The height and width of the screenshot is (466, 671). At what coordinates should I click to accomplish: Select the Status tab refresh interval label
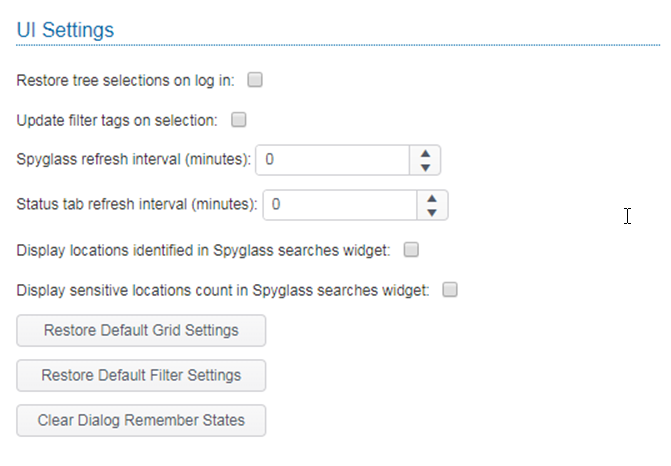(x=137, y=204)
